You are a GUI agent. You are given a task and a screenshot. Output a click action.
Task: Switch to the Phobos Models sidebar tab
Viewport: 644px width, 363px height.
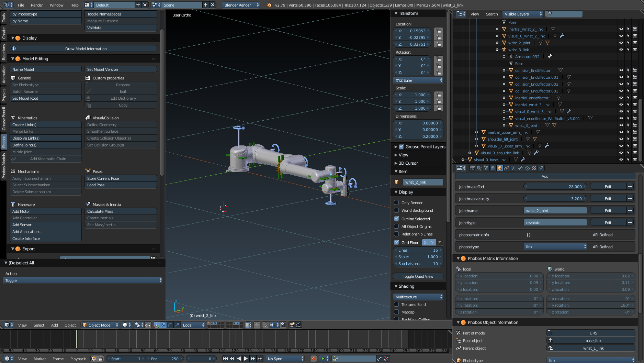click(4, 166)
